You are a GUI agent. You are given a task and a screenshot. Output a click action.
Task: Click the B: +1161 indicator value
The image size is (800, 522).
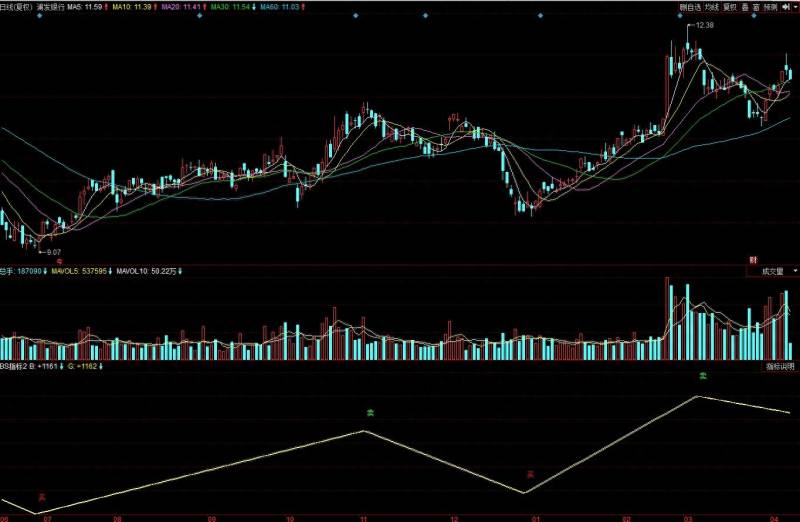pos(43,366)
